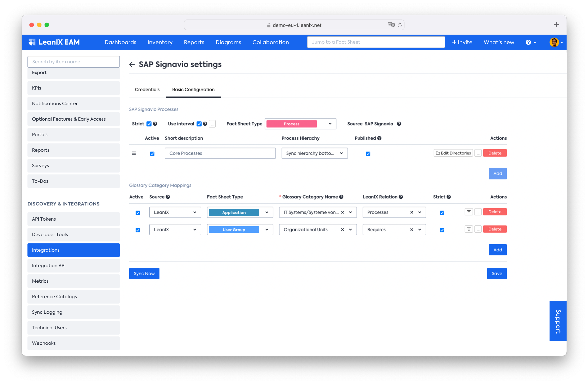Open the User Group fact sheet type dropdown
Screen dimensions: 588x384
pyautogui.click(x=240, y=230)
